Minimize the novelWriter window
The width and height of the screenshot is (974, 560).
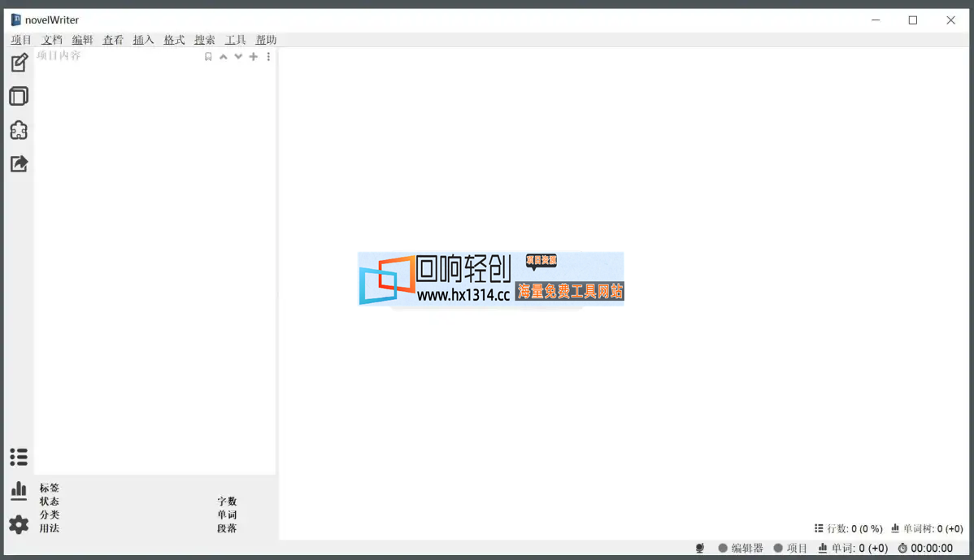click(x=876, y=20)
